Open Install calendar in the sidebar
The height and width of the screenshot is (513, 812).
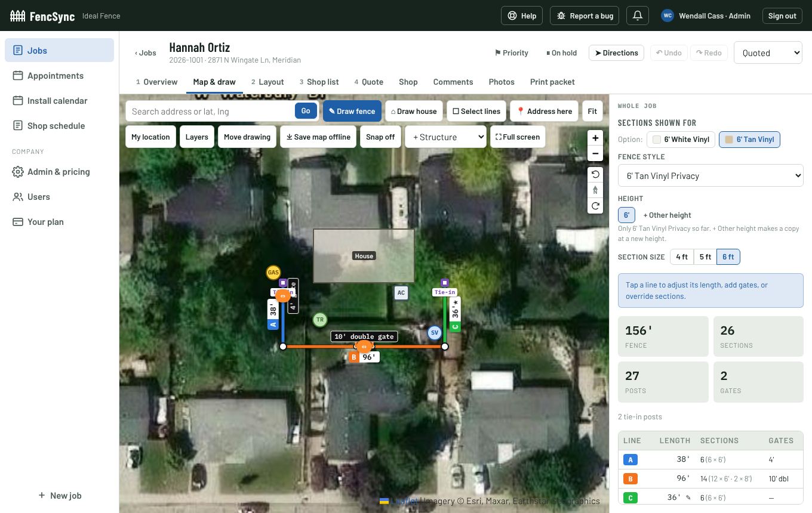[59, 100]
